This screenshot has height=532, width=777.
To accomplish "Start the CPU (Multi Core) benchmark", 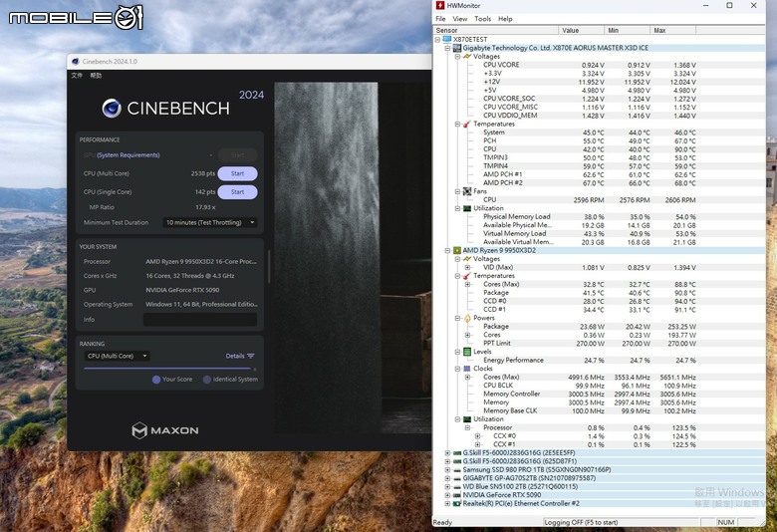I will coord(237,173).
